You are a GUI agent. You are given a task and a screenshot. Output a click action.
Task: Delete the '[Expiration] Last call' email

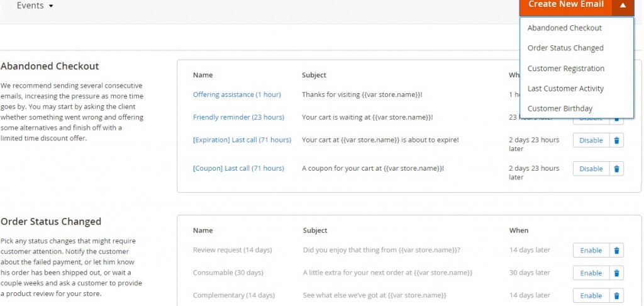(617, 140)
